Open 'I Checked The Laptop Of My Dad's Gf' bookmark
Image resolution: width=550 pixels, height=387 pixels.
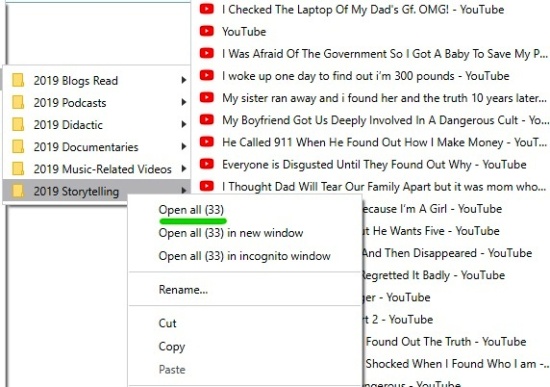click(x=363, y=9)
